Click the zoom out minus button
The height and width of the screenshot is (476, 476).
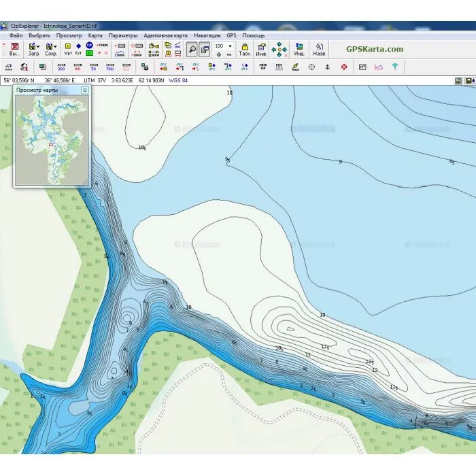(x=229, y=54)
